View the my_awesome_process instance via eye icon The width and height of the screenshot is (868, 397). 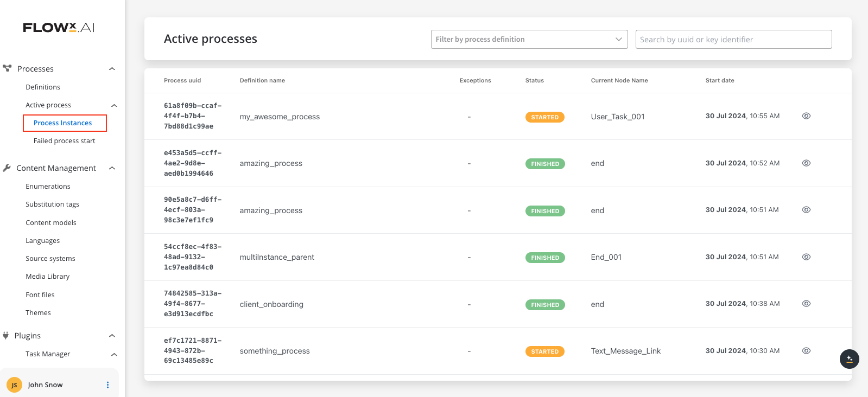(x=806, y=116)
